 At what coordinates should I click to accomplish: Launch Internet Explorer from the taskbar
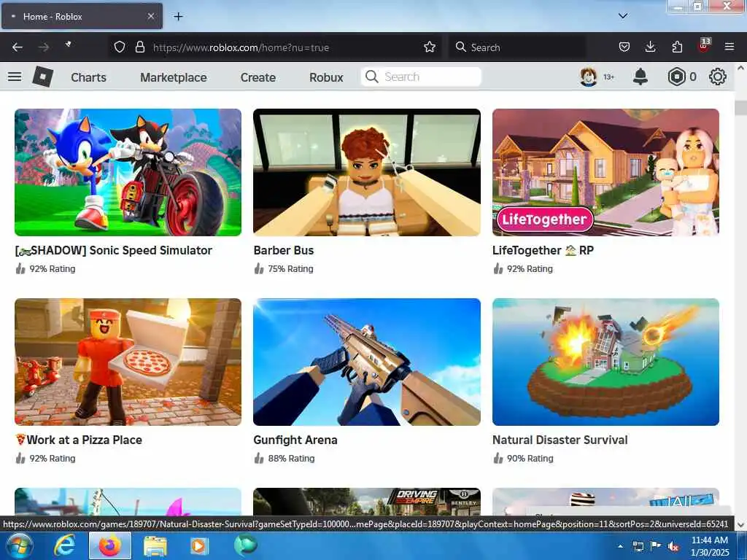[x=64, y=545]
